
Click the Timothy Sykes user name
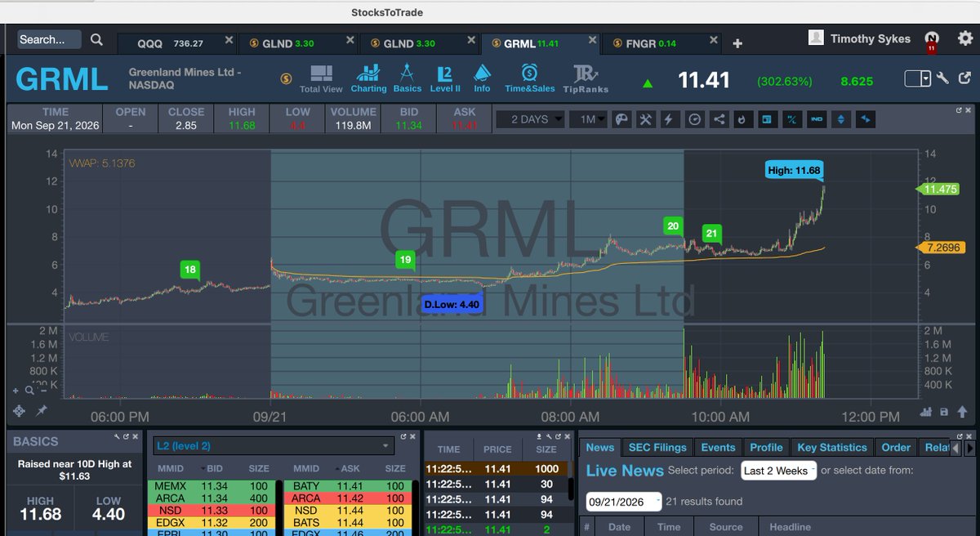tap(871, 38)
